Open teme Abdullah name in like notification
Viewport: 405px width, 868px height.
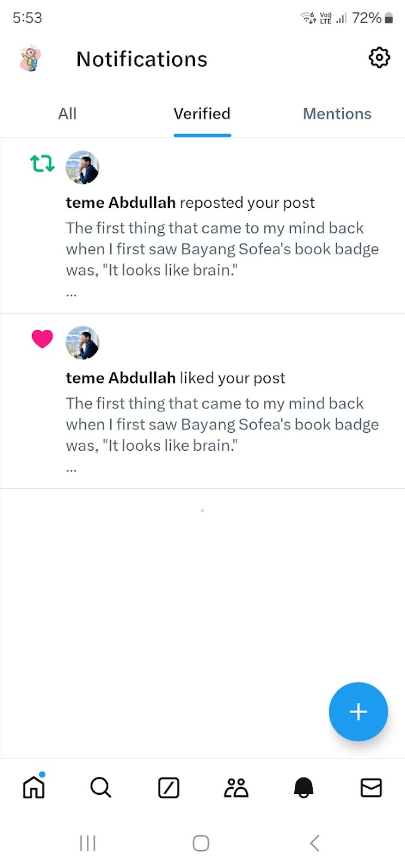(x=120, y=379)
